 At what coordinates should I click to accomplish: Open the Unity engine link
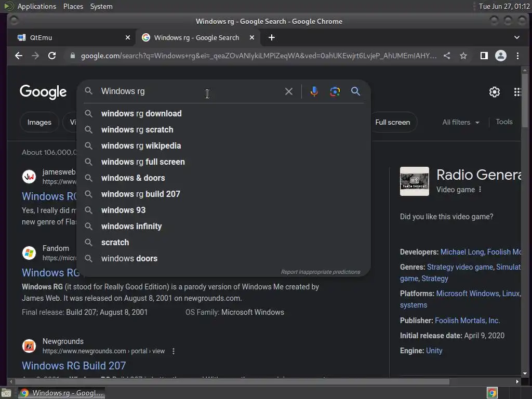click(x=434, y=351)
